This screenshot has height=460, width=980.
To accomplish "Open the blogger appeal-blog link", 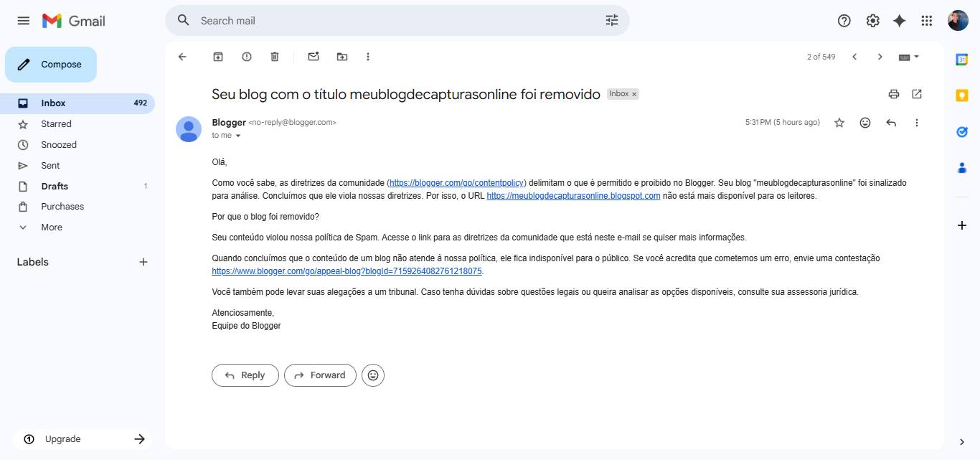I will pyautogui.click(x=347, y=271).
